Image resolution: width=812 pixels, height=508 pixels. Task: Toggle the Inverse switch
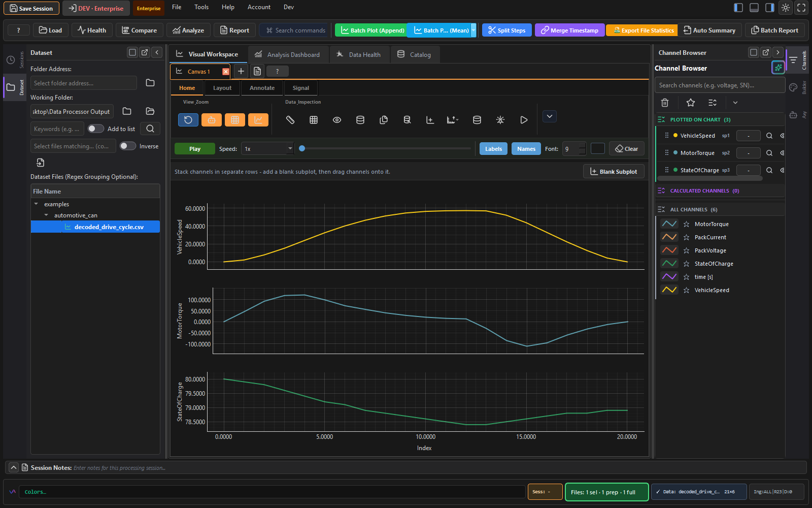coord(127,146)
